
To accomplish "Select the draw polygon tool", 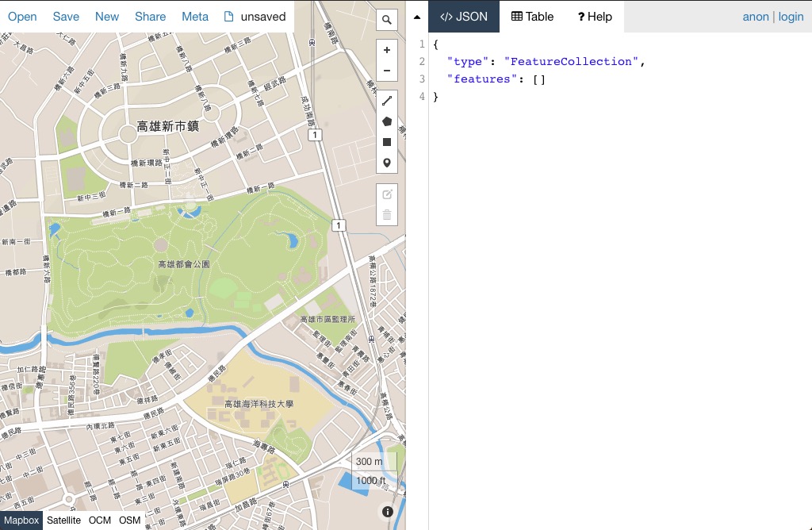I will pos(386,121).
